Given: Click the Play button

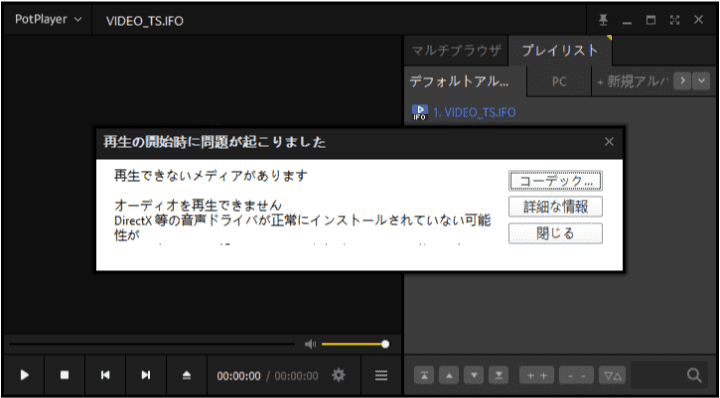Looking at the screenshot, I should pos(24,375).
